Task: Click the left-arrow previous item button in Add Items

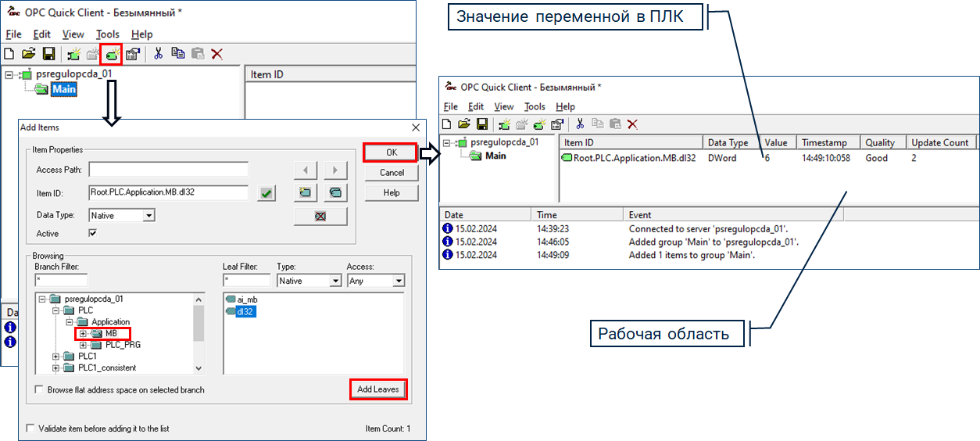Action: tap(306, 170)
